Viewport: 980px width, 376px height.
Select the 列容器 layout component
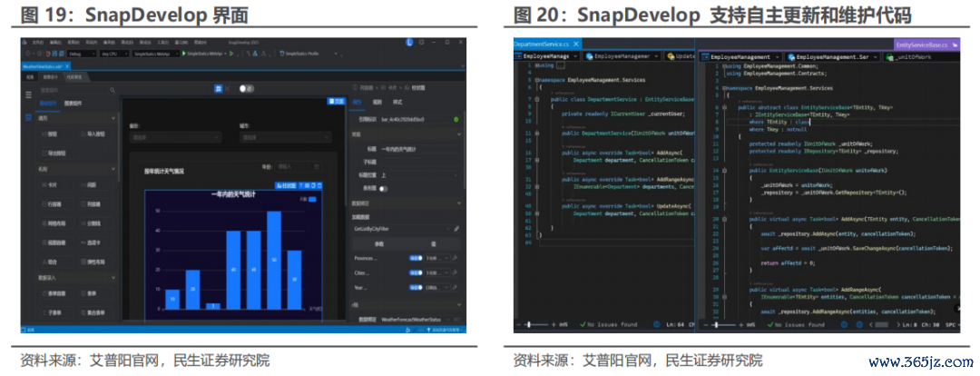(95, 204)
